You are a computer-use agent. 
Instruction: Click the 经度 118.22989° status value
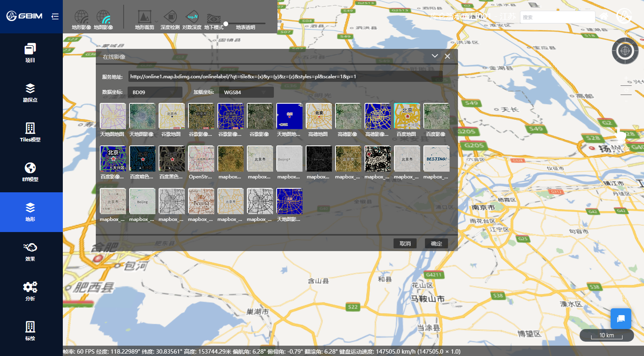pyautogui.click(x=118, y=352)
